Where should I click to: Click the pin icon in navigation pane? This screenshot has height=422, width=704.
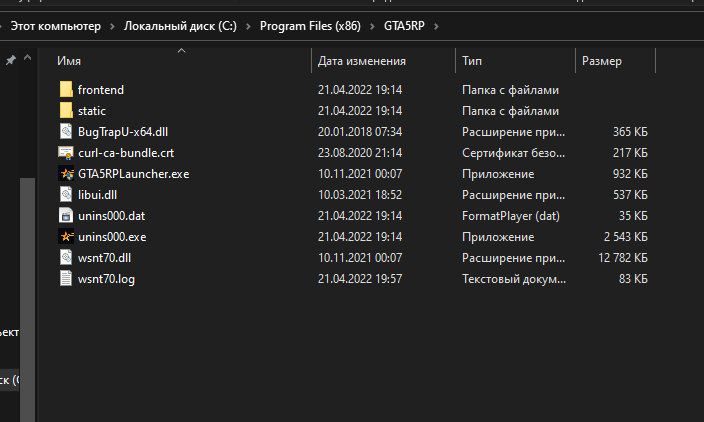(10, 60)
